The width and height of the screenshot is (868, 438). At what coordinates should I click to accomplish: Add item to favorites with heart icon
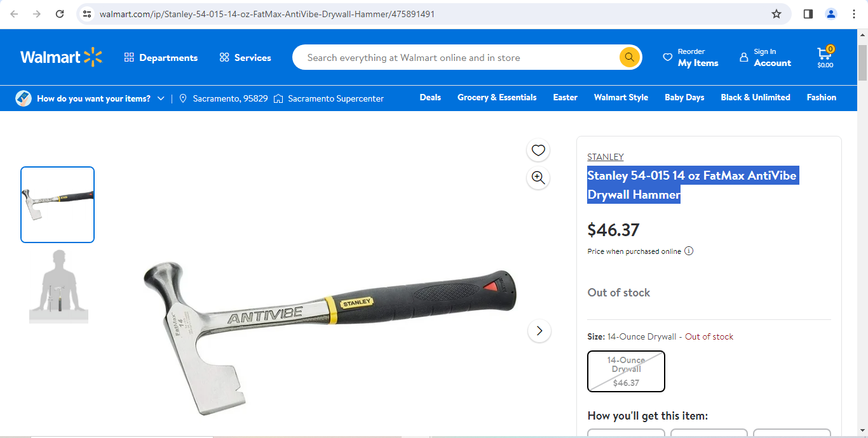tap(538, 150)
